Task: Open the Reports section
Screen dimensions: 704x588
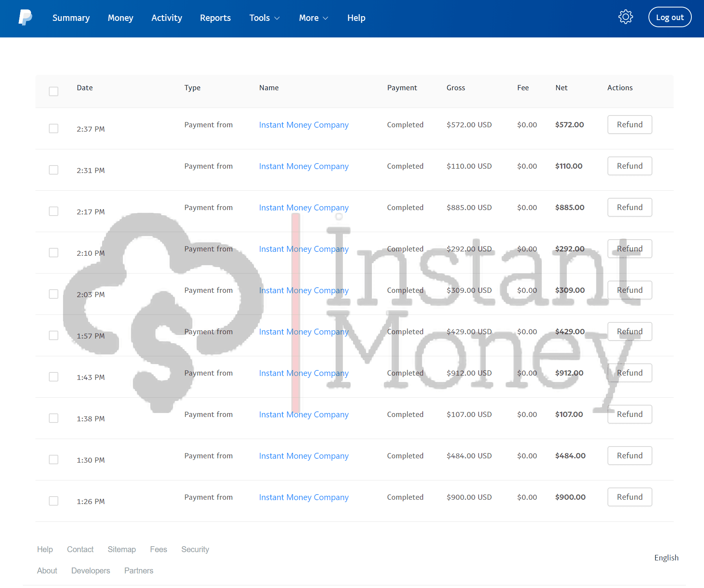Action: (215, 18)
